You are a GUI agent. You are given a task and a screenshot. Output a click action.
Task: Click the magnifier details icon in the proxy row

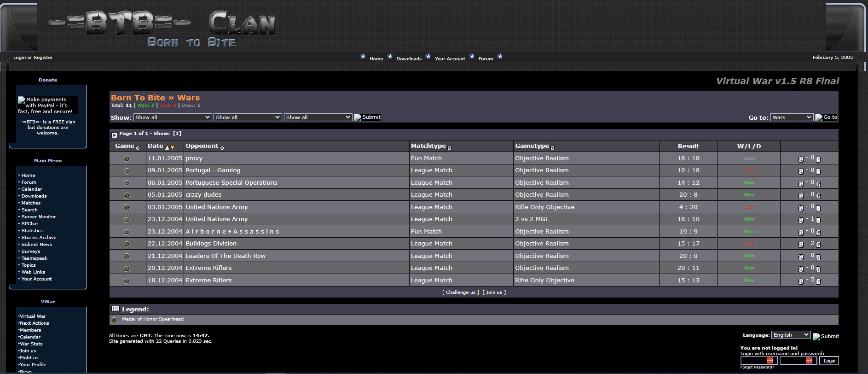[x=801, y=159]
